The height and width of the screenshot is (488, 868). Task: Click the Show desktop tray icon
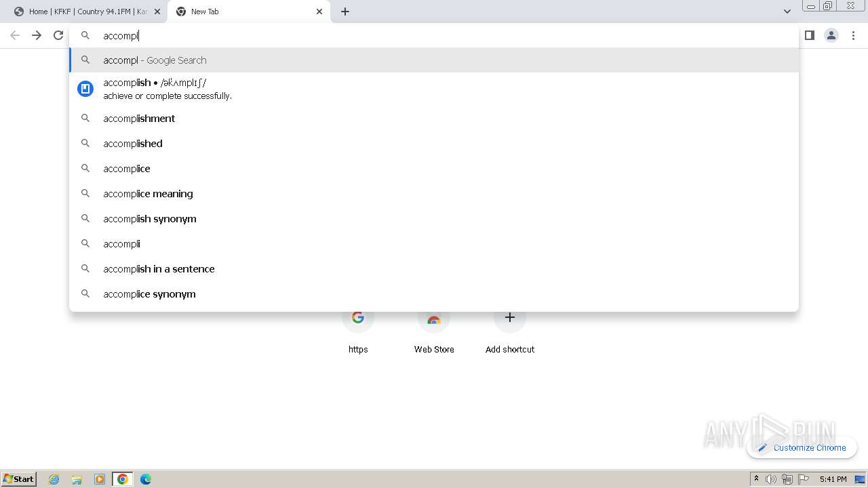point(860,479)
